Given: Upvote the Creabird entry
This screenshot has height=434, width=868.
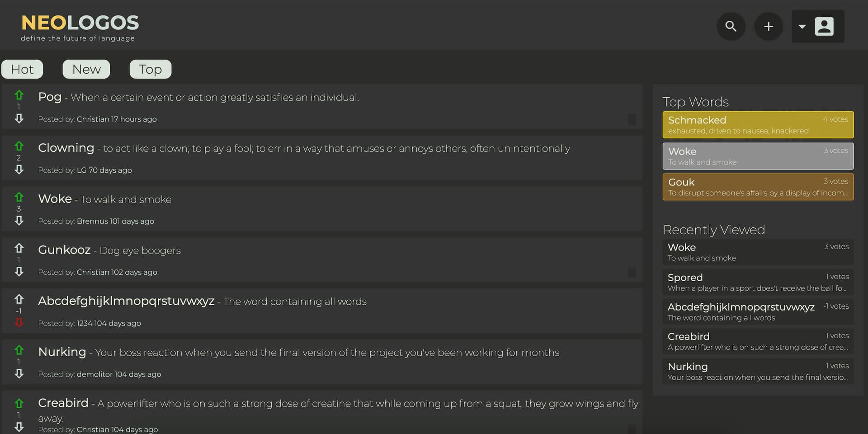Looking at the screenshot, I should (19, 403).
